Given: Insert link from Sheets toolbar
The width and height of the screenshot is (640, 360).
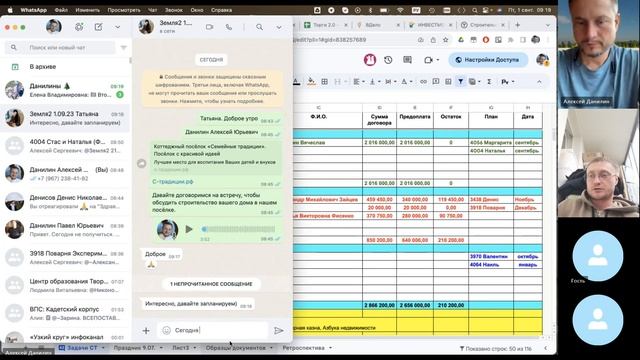Looking at the screenshot, I should click(x=423, y=82).
